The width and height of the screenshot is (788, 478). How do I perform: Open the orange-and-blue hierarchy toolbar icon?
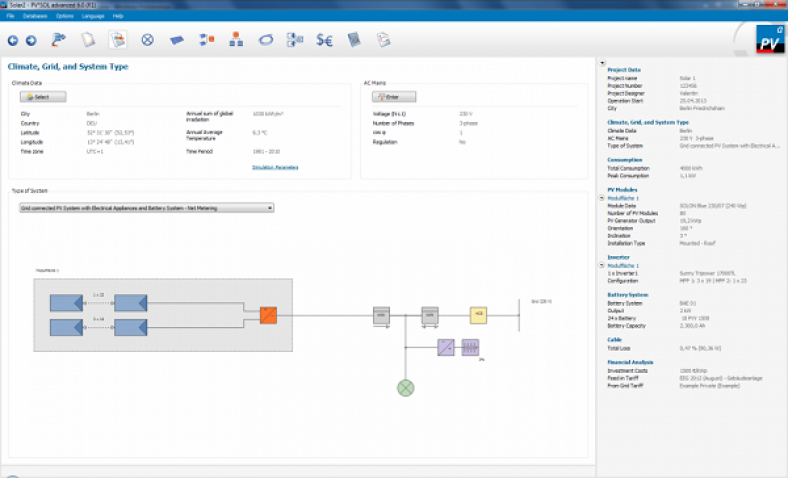coord(236,40)
